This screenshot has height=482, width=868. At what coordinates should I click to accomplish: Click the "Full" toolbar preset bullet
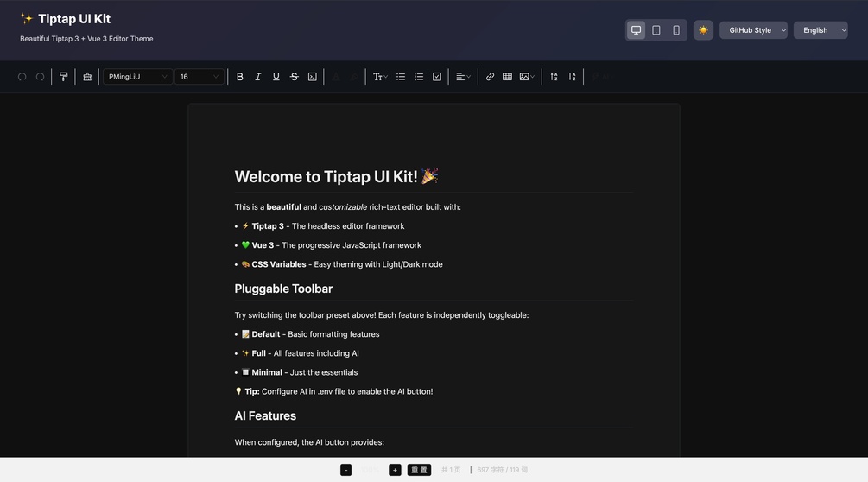(x=300, y=353)
